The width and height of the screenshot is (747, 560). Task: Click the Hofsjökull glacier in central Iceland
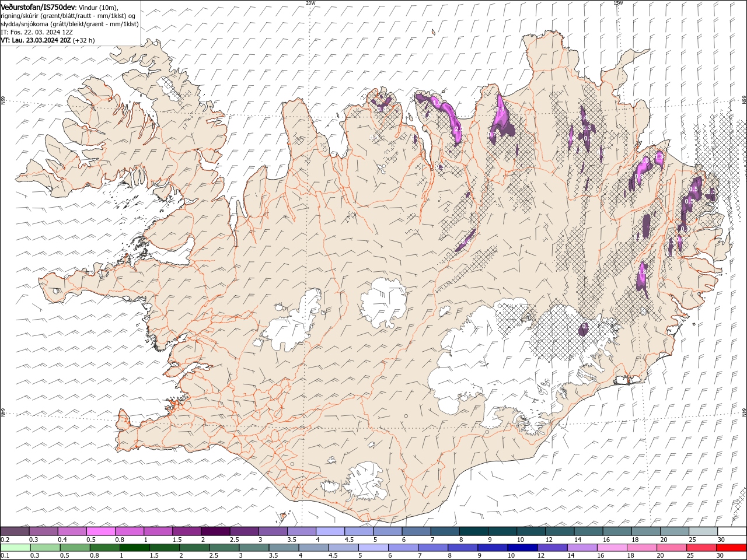pyautogui.click(x=383, y=303)
